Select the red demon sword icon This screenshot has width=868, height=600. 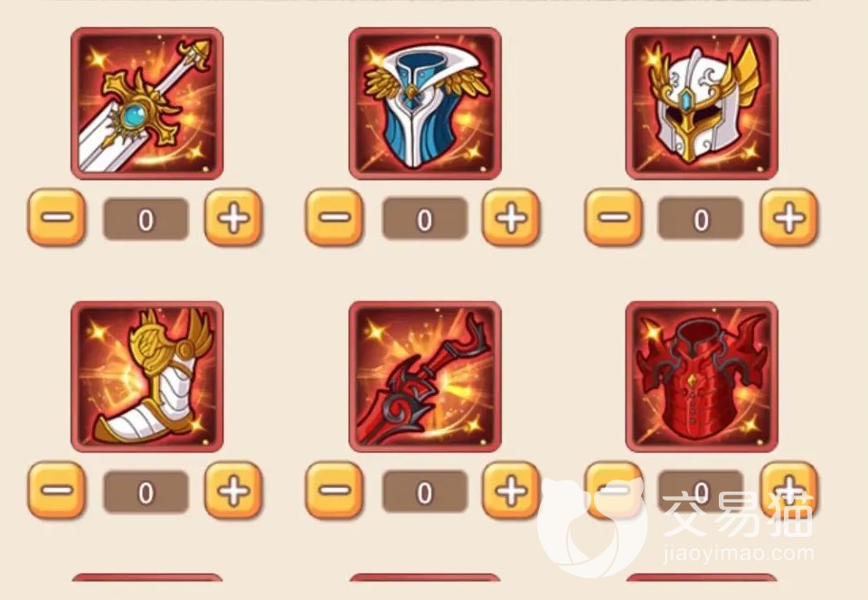click(x=425, y=377)
